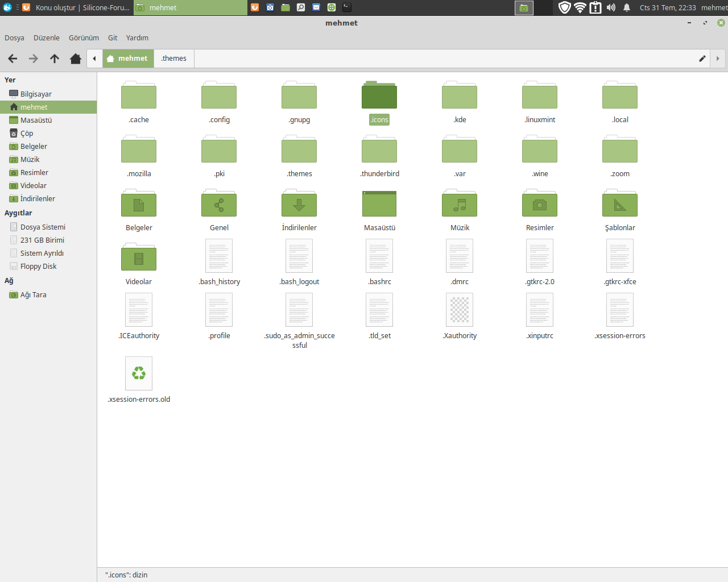Select the mehmet breadcrumb button
The height and width of the screenshot is (582, 728).
128,59
